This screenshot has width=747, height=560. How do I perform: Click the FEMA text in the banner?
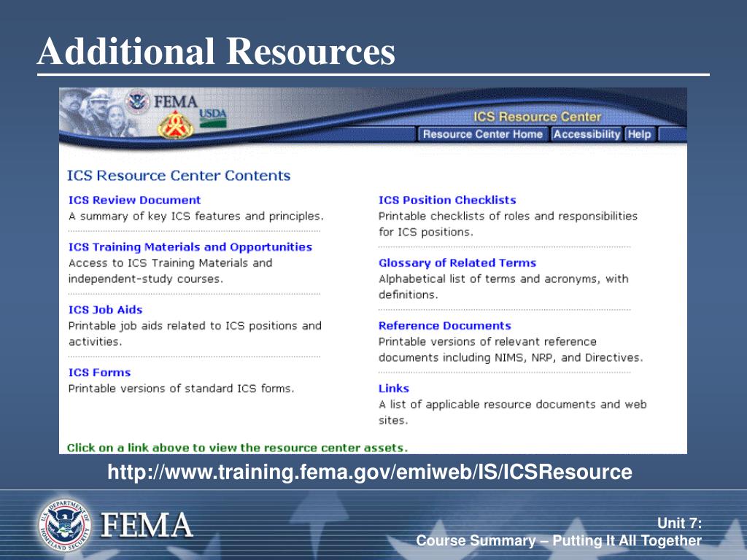[175, 101]
